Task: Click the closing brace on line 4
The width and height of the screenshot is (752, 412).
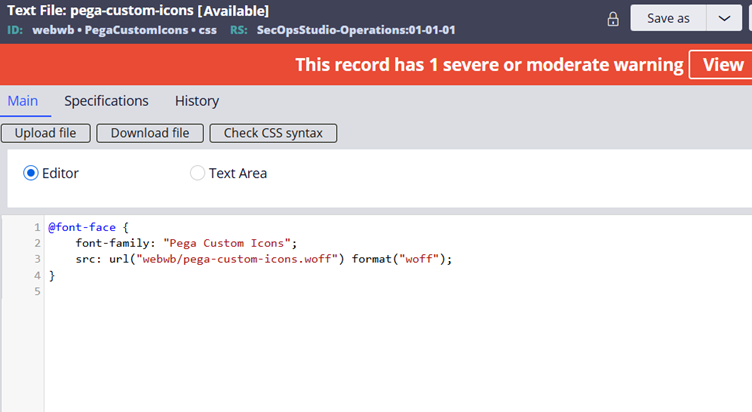Action: (x=51, y=275)
